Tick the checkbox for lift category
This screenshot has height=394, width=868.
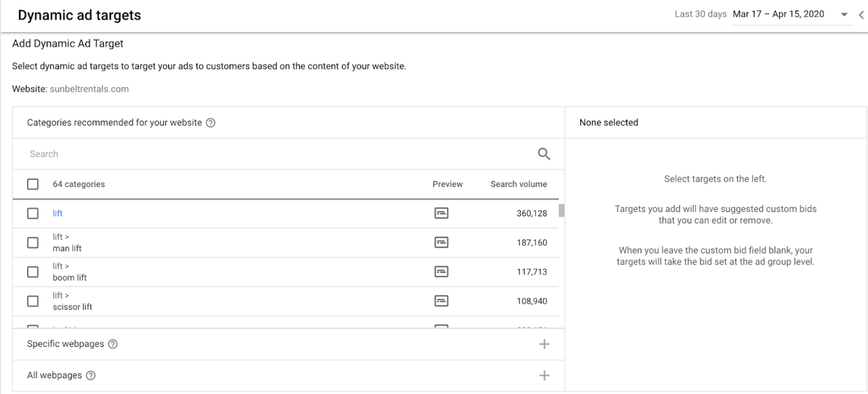[33, 214]
